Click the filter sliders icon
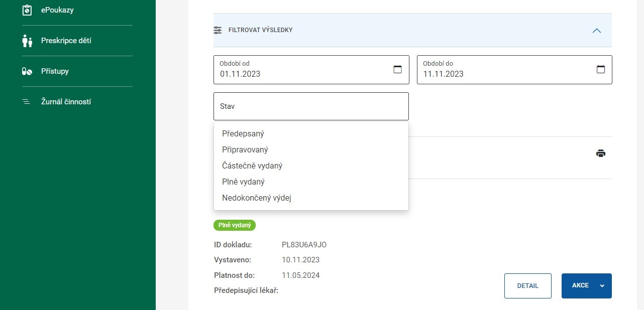The image size is (644, 310). point(218,30)
